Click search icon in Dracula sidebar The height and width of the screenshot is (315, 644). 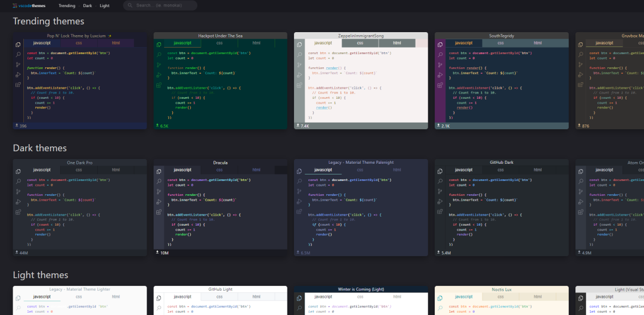tap(159, 181)
